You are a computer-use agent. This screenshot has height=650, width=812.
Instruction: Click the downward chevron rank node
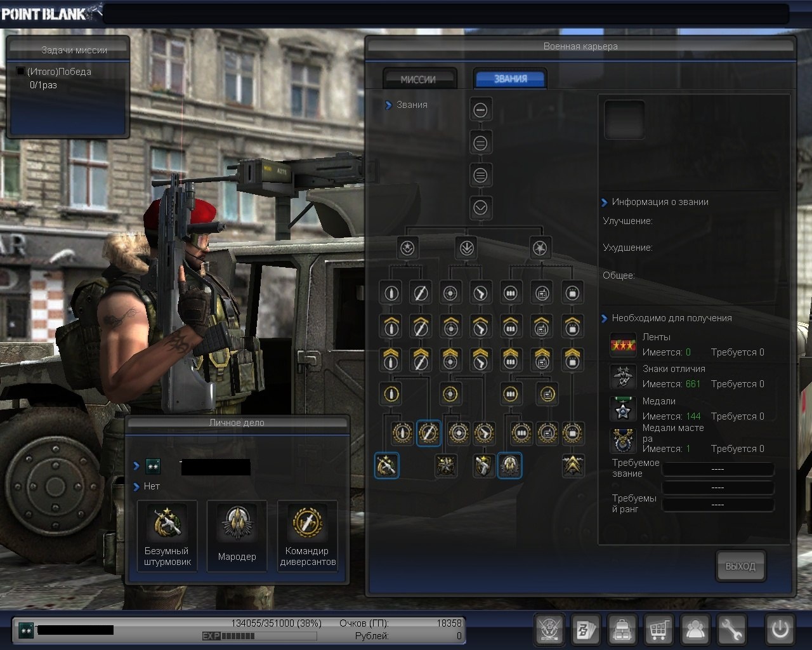(x=480, y=208)
